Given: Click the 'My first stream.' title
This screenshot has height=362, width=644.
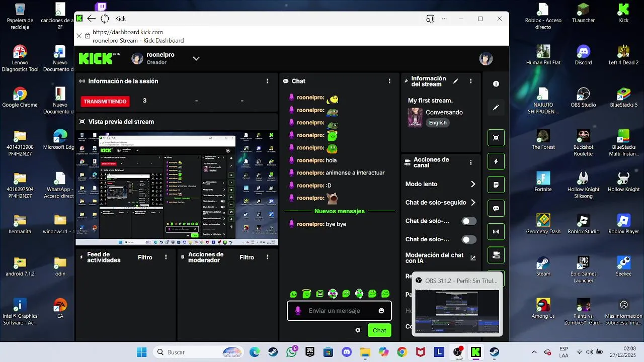Looking at the screenshot, I should point(430,101).
